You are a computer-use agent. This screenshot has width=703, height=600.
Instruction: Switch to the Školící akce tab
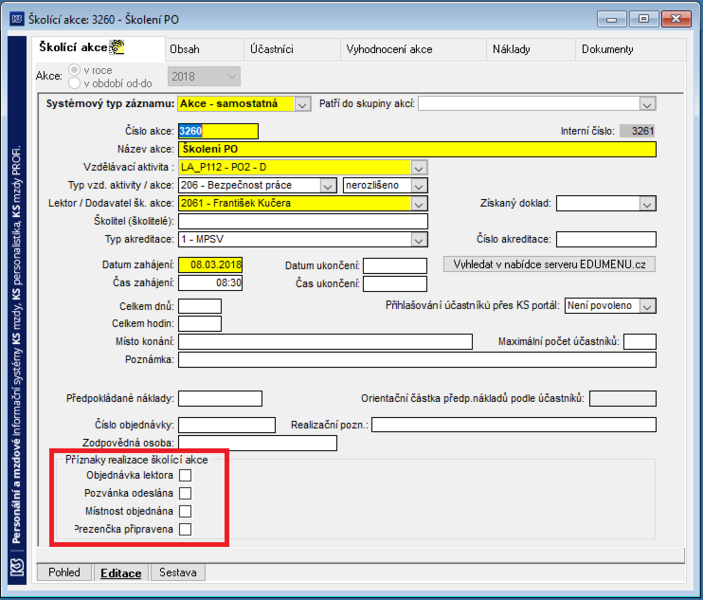(x=99, y=48)
